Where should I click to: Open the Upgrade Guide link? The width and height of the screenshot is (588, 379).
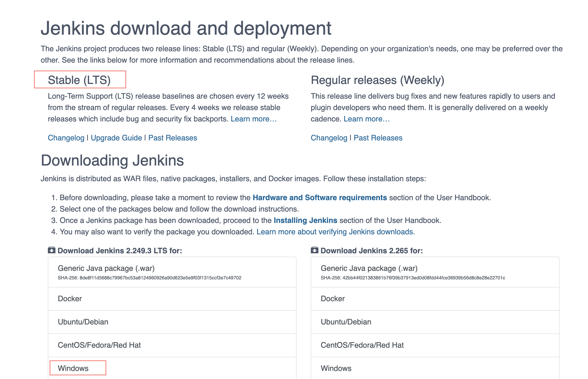coord(117,138)
